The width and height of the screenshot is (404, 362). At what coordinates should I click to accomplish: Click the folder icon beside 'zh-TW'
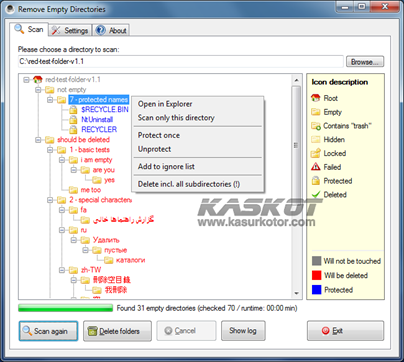point(73,270)
